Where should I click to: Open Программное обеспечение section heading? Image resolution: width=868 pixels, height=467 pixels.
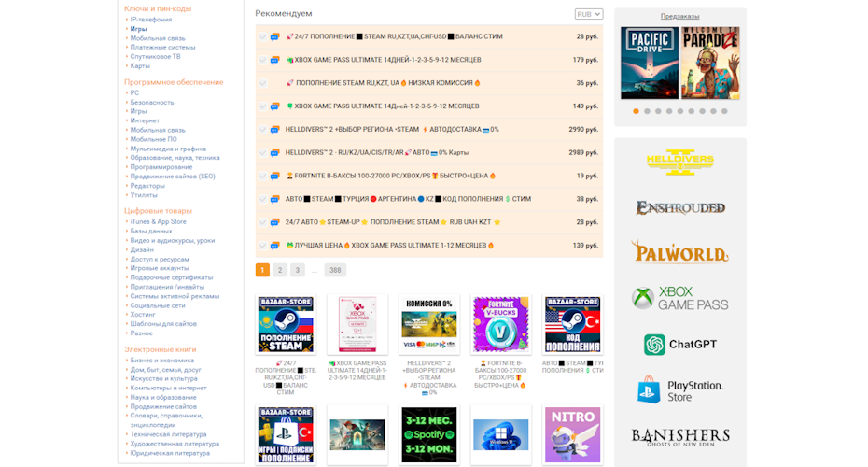[174, 82]
